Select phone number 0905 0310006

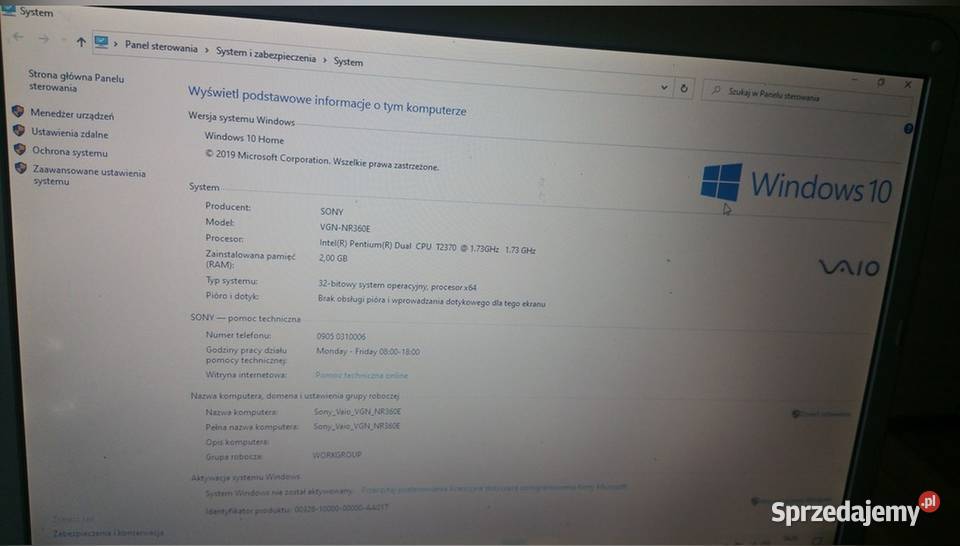click(x=341, y=337)
